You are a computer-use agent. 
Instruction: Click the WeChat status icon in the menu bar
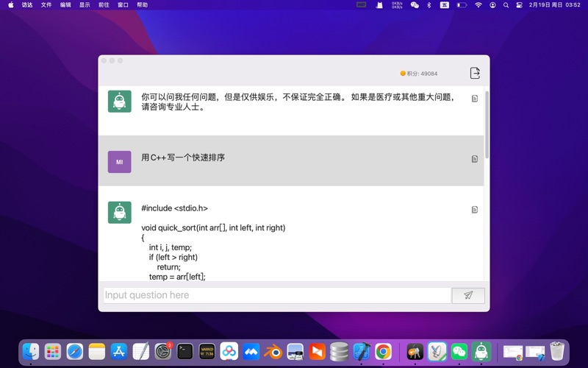(415, 5)
